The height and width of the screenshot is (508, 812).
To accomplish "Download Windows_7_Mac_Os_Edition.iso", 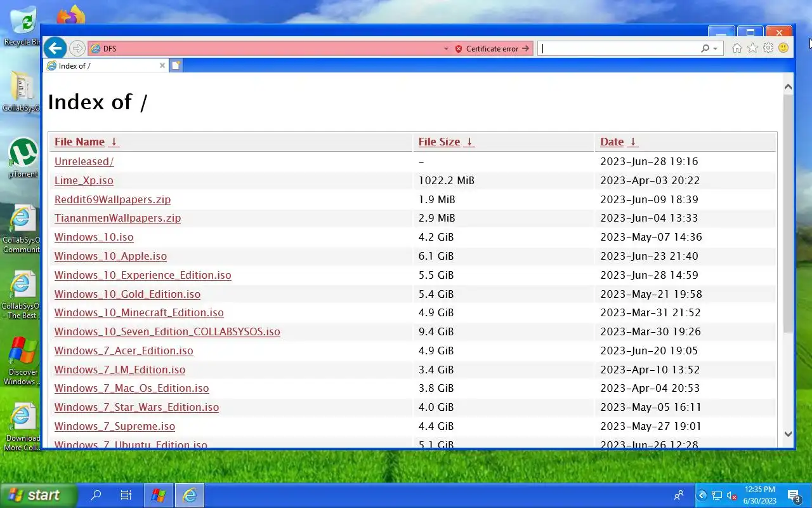I will point(131,388).
